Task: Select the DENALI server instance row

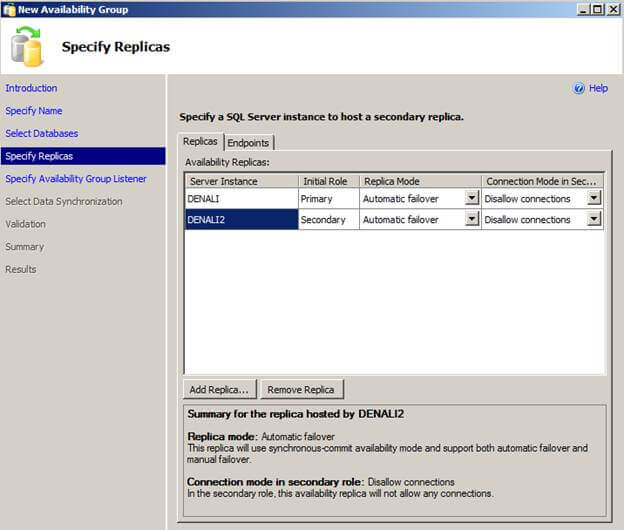Action: coord(241,198)
